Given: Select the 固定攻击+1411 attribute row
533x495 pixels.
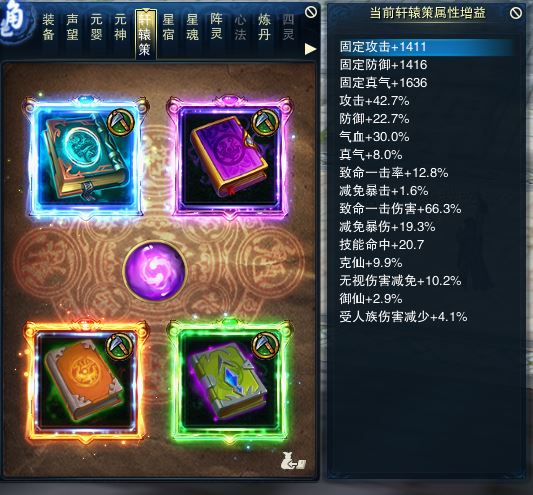Looking at the screenshot, I should click(x=427, y=47).
